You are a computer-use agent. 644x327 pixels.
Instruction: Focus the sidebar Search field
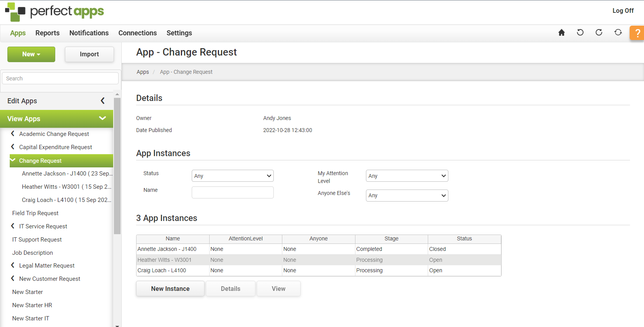(x=60, y=78)
